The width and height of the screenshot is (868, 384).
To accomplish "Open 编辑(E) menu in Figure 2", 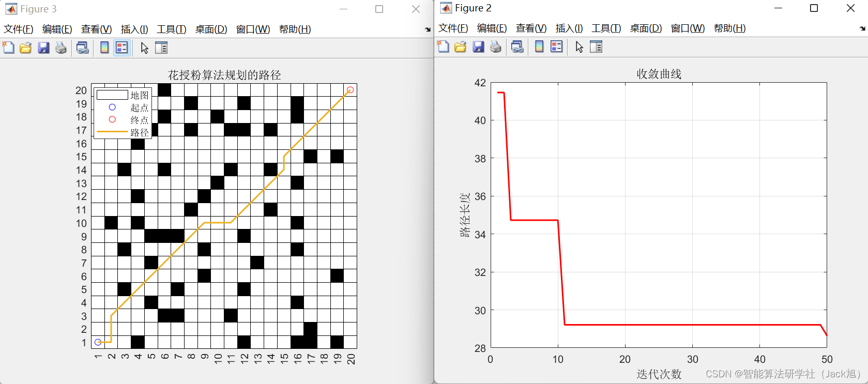I will point(492,28).
